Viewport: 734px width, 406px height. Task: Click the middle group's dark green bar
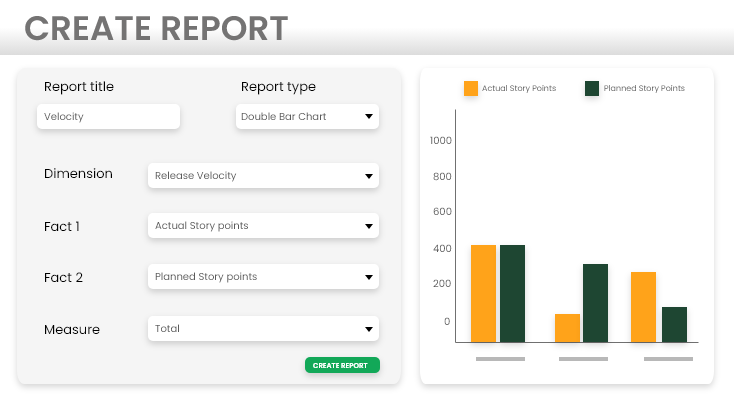pyautogui.click(x=595, y=303)
